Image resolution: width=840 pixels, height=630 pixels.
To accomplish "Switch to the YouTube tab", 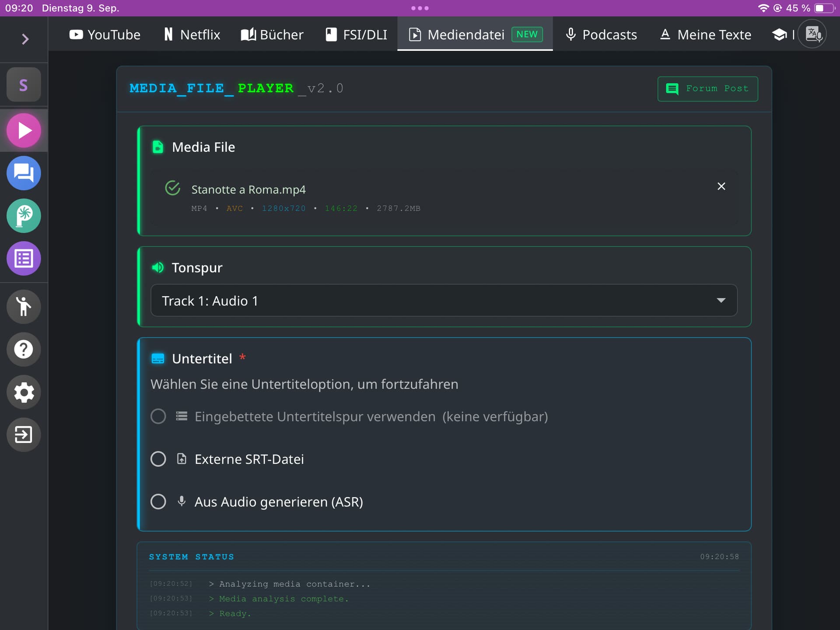I will click(x=105, y=35).
